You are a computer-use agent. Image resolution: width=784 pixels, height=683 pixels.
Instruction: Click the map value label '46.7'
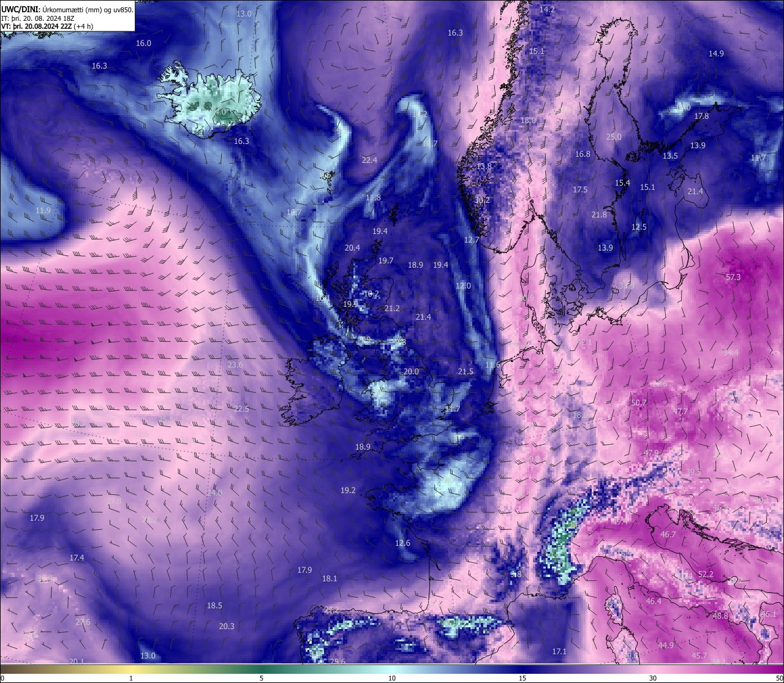click(668, 535)
